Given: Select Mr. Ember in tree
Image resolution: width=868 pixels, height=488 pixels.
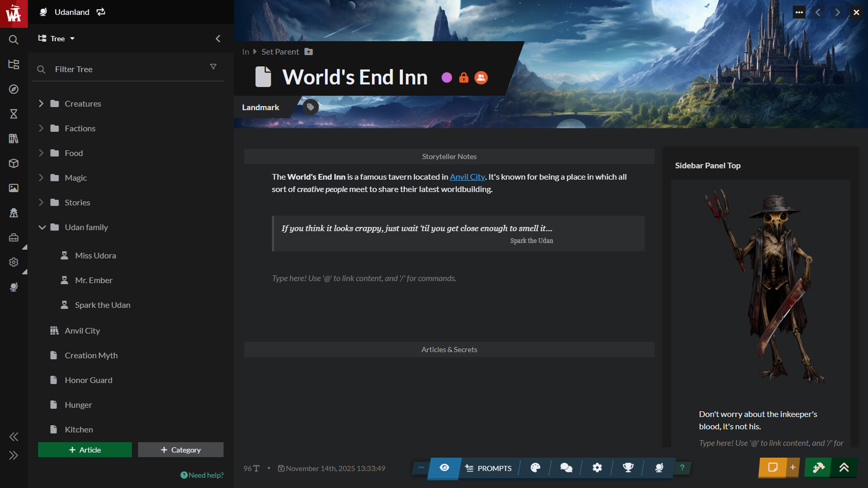Looking at the screenshot, I should [94, 280].
